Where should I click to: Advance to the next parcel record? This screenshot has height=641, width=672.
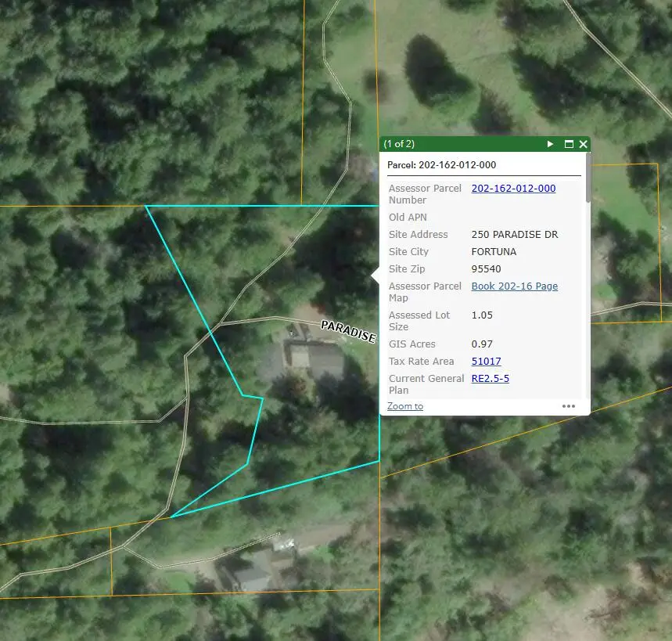(x=550, y=144)
